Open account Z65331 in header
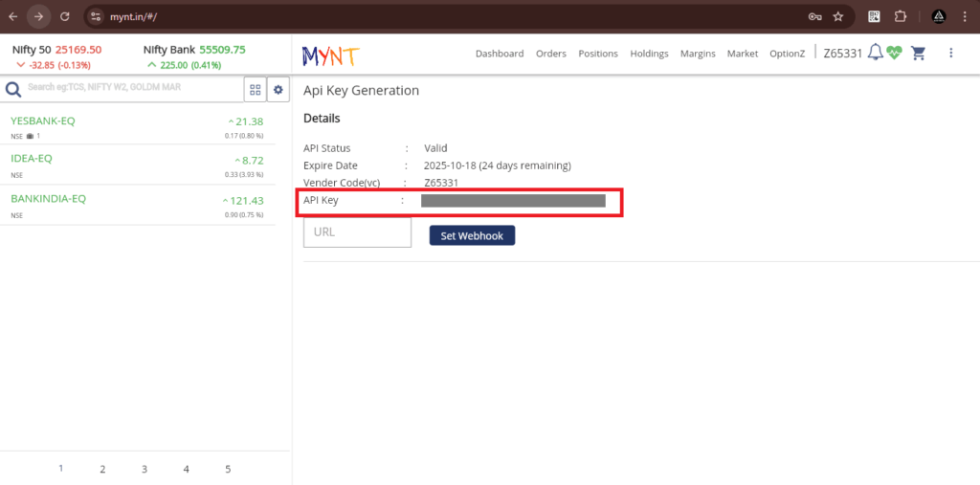Viewport: 980px width, 485px height. point(842,54)
